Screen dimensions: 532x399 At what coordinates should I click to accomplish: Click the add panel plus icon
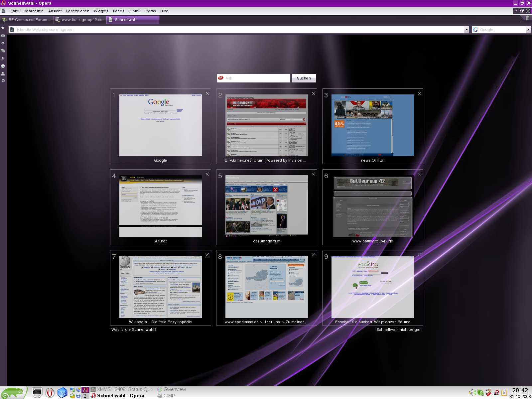coord(3,81)
